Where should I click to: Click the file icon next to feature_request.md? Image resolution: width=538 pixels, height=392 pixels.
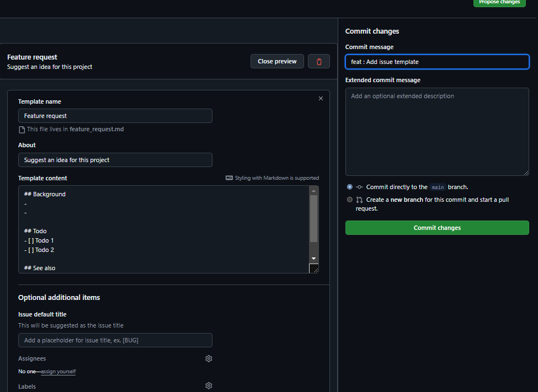pos(22,130)
